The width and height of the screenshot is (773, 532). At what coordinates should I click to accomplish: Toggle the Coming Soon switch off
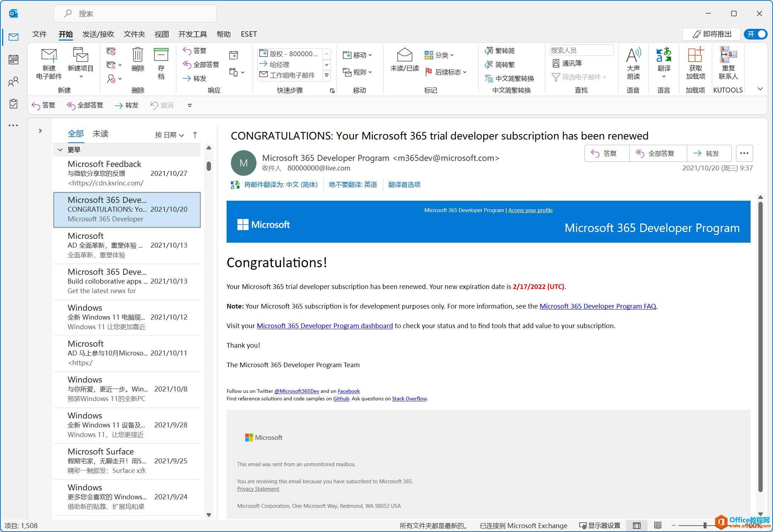pyautogui.click(x=756, y=34)
